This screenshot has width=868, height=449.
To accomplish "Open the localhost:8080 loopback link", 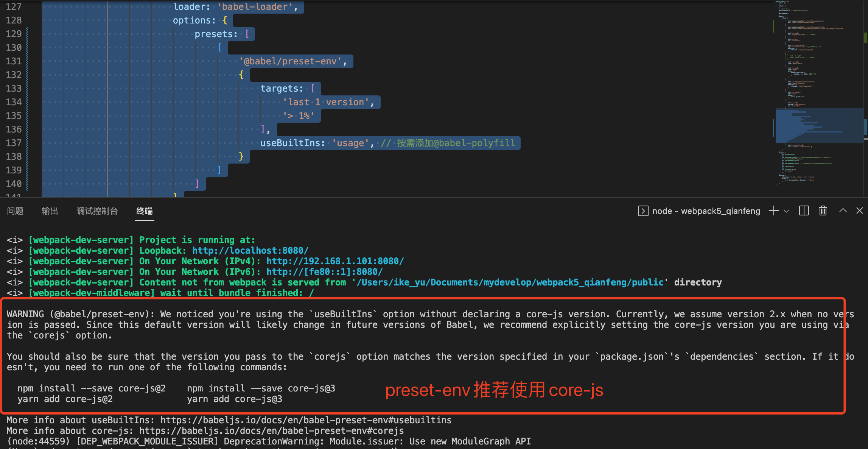I will (x=250, y=251).
